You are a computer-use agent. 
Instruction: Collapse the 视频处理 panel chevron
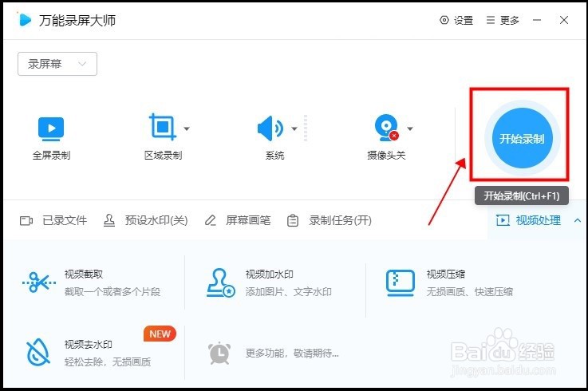(578, 221)
